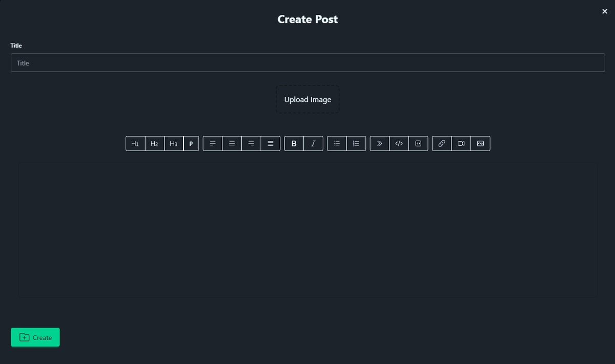The width and height of the screenshot is (615, 364).
Task: Add a hyperlink
Action: point(442,143)
